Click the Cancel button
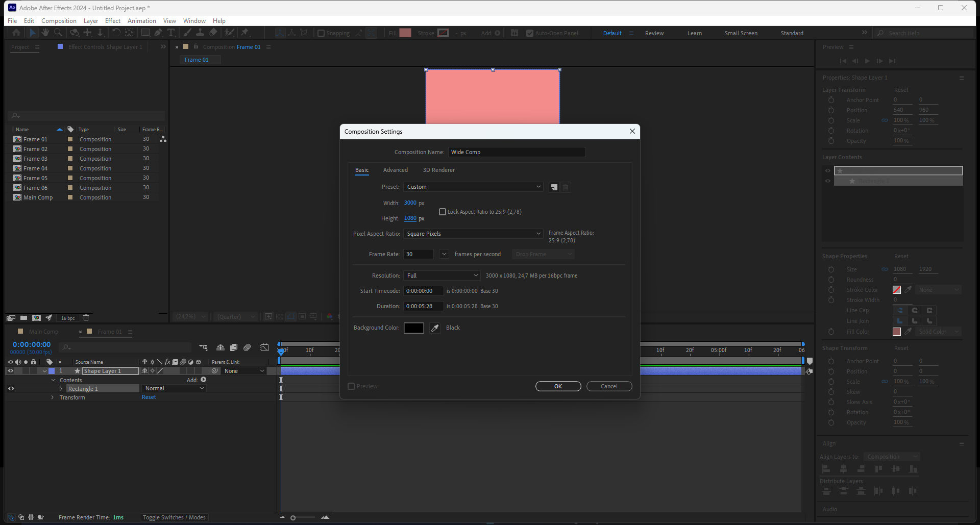Screen dimensions: 980x525 (x=609, y=386)
